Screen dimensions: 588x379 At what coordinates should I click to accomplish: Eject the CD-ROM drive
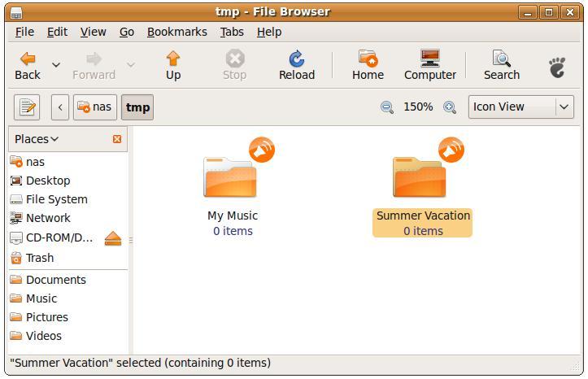(x=113, y=238)
